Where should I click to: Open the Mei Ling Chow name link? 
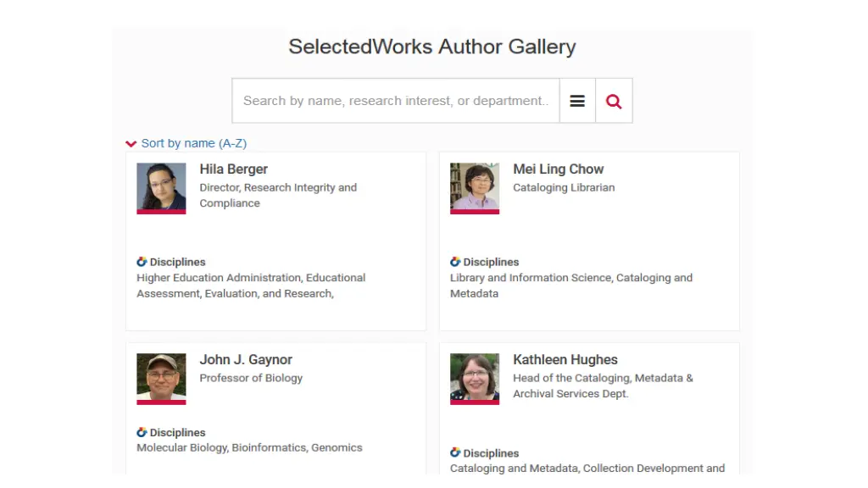click(x=558, y=169)
